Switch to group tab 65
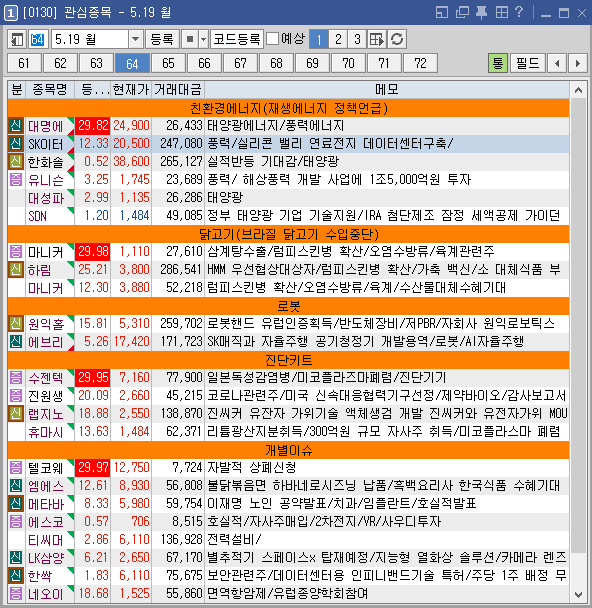 168,63
